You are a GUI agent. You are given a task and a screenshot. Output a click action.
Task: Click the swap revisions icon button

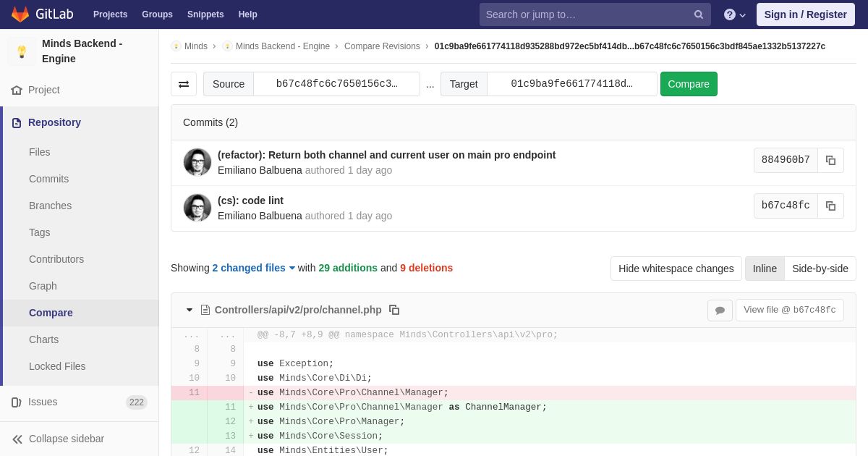point(184,84)
